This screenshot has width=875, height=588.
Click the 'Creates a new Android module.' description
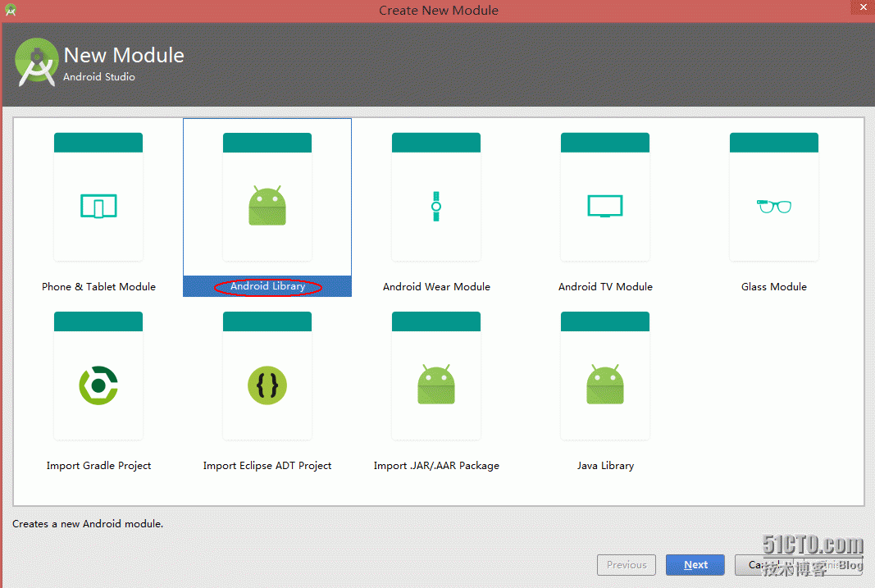click(88, 524)
